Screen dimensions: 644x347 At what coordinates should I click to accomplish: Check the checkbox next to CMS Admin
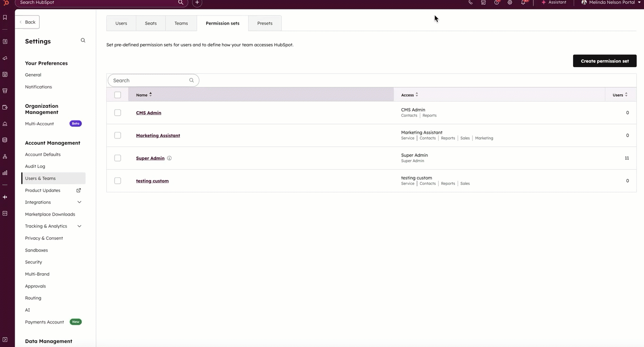[x=117, y=113]
